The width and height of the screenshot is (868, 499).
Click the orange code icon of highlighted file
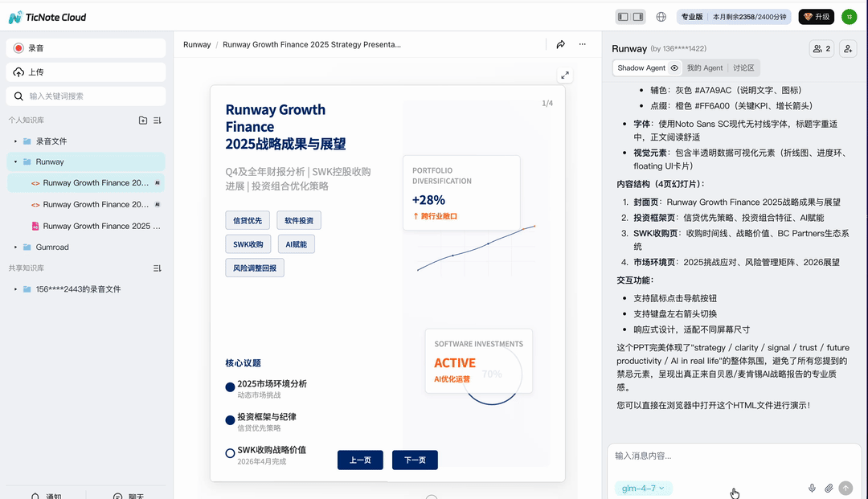(x=35, y=183)
